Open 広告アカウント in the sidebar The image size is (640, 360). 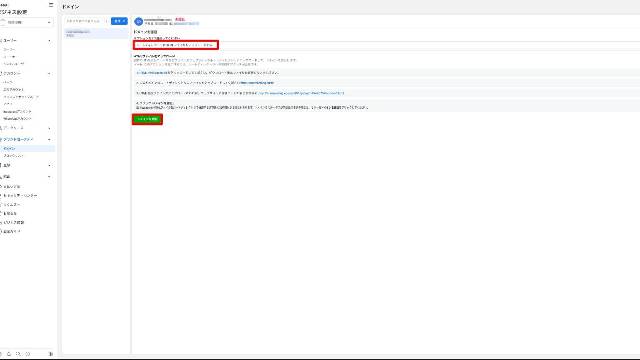(x=13, y=89)
